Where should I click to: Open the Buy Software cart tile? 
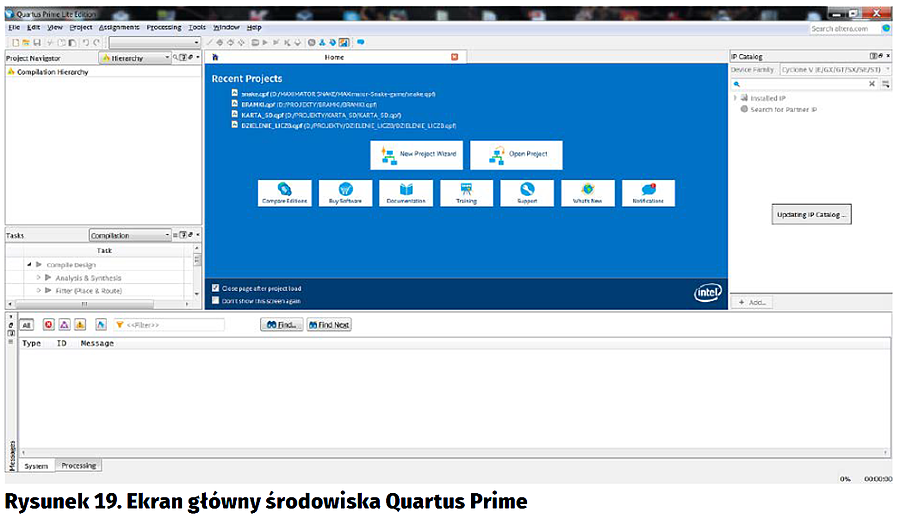tap(345, 192)
